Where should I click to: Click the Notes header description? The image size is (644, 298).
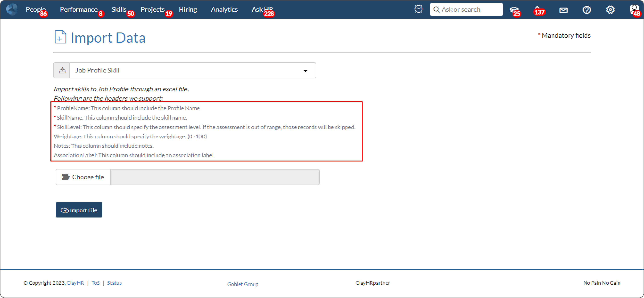pyautogui.click(x=104, y=146)
